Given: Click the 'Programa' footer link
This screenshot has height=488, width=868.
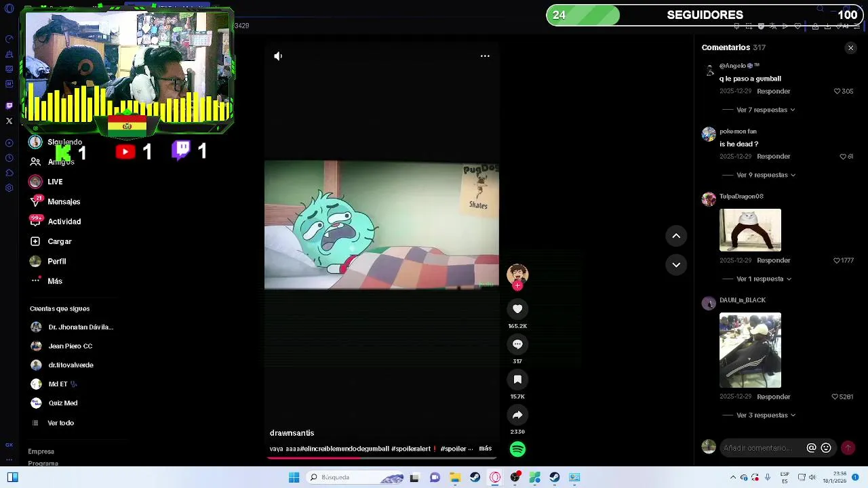Looking at the screenshot, I should pos(43,464).
